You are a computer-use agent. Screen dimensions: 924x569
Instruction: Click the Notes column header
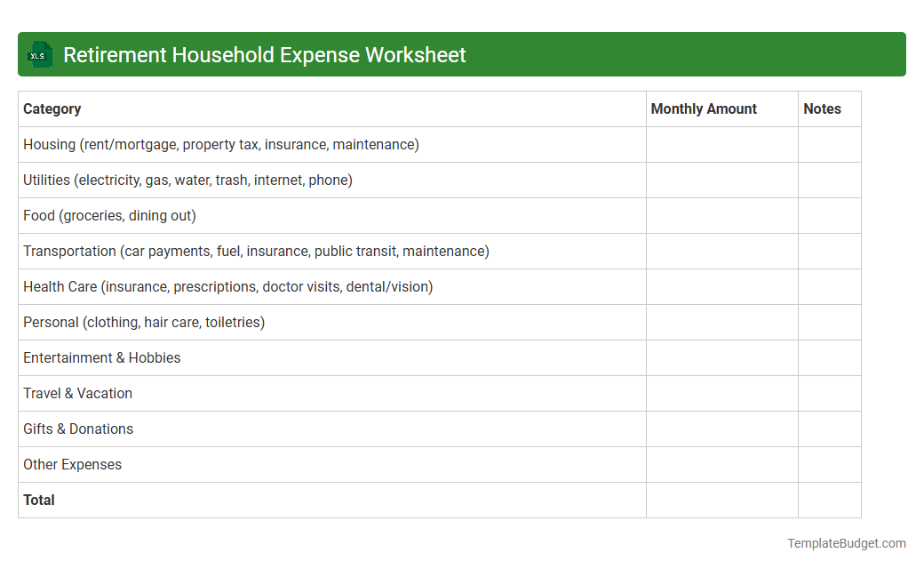point(822,108)
